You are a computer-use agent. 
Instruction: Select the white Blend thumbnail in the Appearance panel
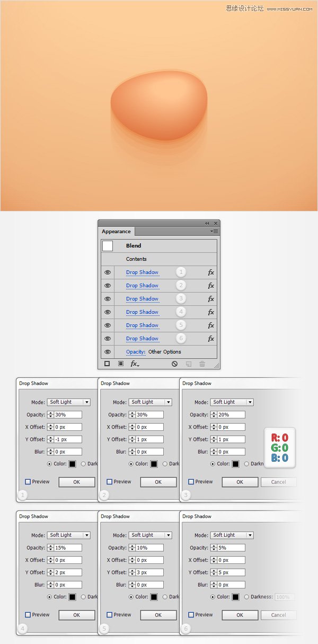(108, 246)
